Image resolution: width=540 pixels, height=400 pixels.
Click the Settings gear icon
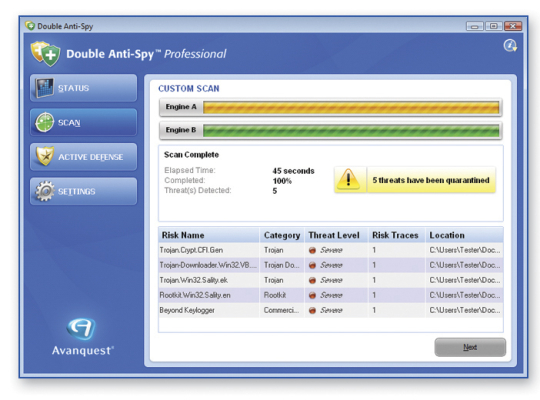click(45, 191)
